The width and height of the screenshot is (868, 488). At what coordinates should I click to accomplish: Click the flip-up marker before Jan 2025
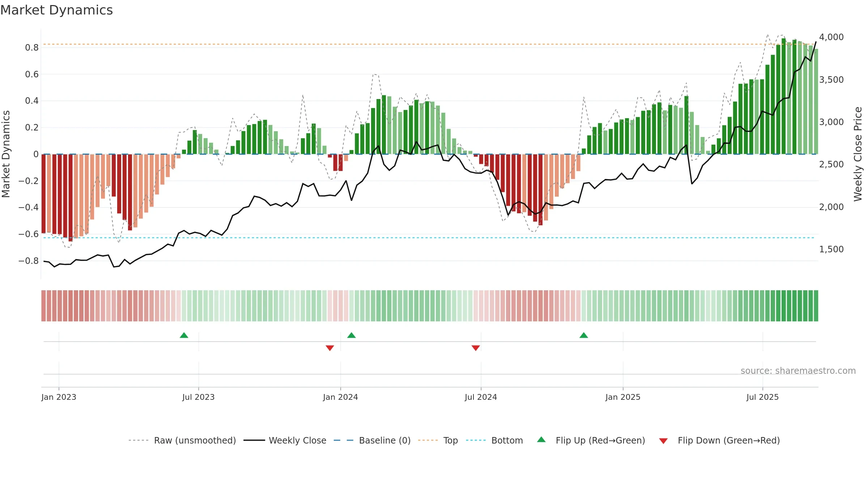click(x=584, y=335)
